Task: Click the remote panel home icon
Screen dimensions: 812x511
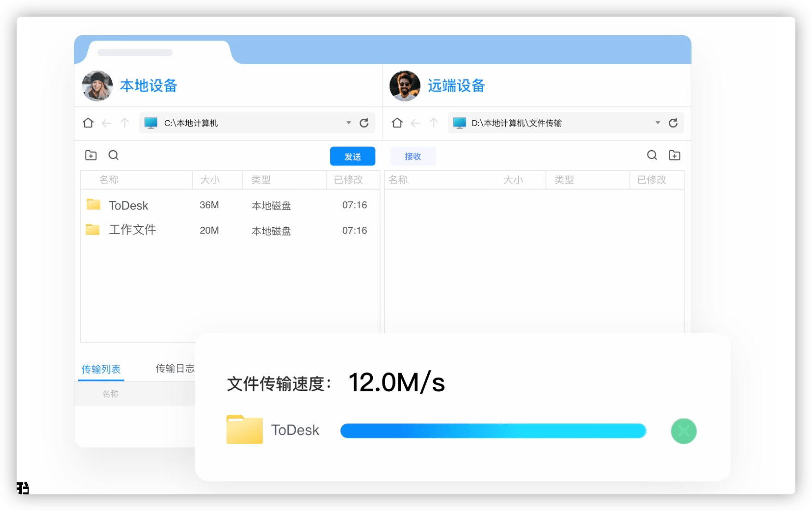Action: [x=397, y=123]
